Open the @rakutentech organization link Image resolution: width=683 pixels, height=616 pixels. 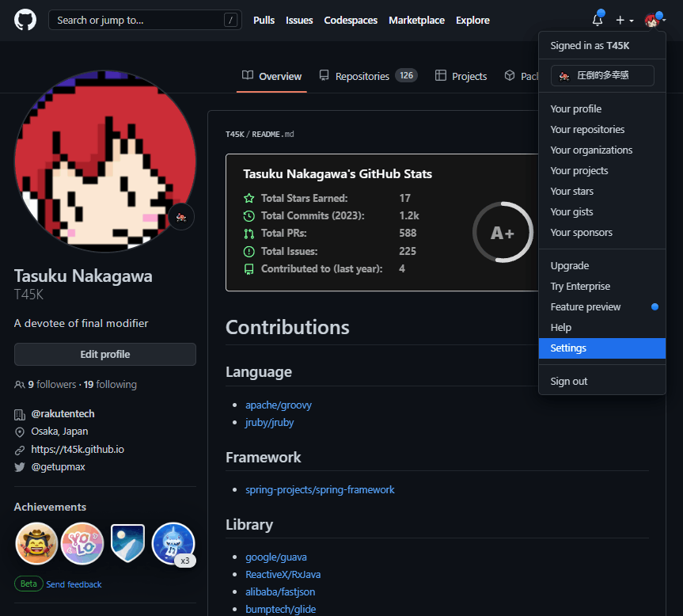coord(63,413)
